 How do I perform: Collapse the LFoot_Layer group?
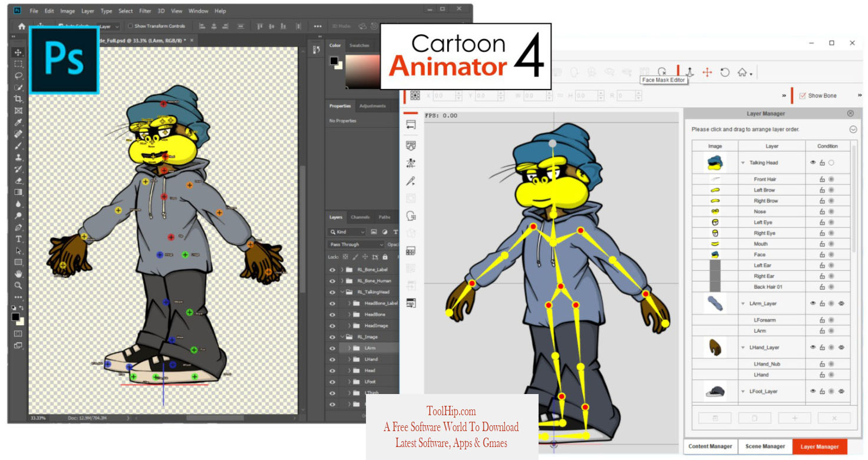[743, 392]
